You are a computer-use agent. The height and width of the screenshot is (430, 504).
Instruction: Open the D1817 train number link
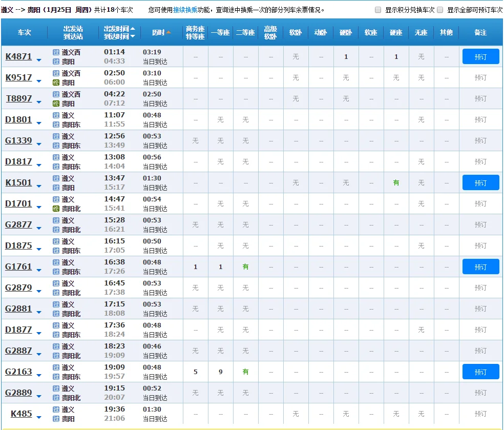[x=18, y=161]
